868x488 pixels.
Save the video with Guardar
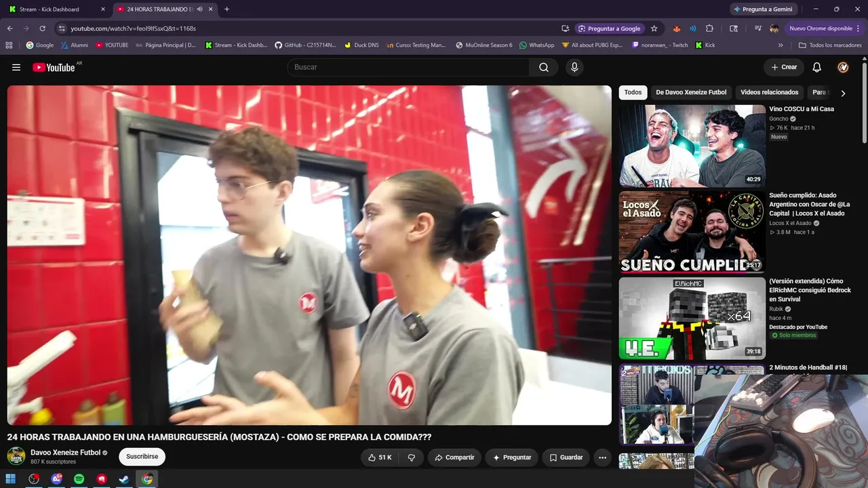[566, 457]
